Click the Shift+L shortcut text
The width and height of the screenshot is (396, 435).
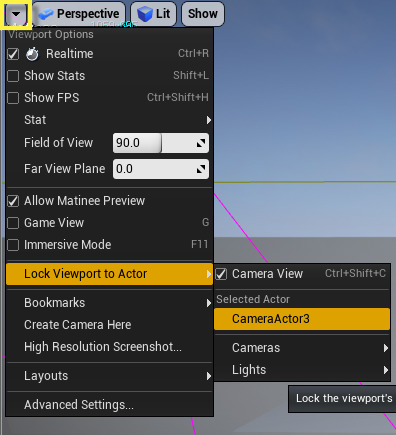pos(191,75)
